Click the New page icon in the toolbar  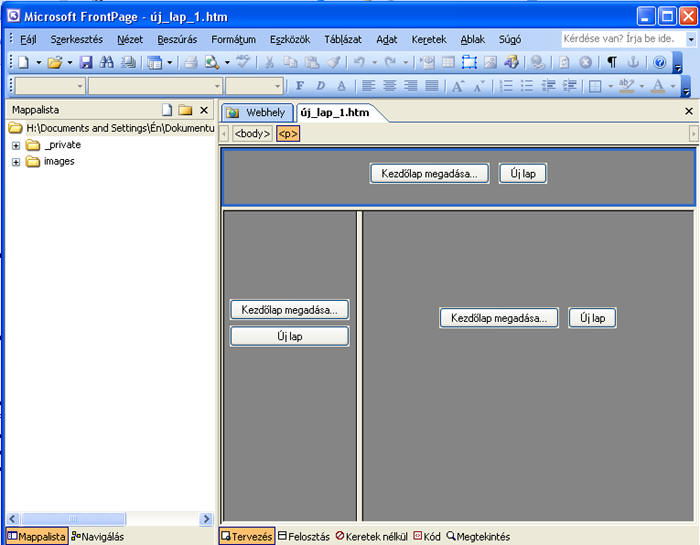click(x=24, y=62)
